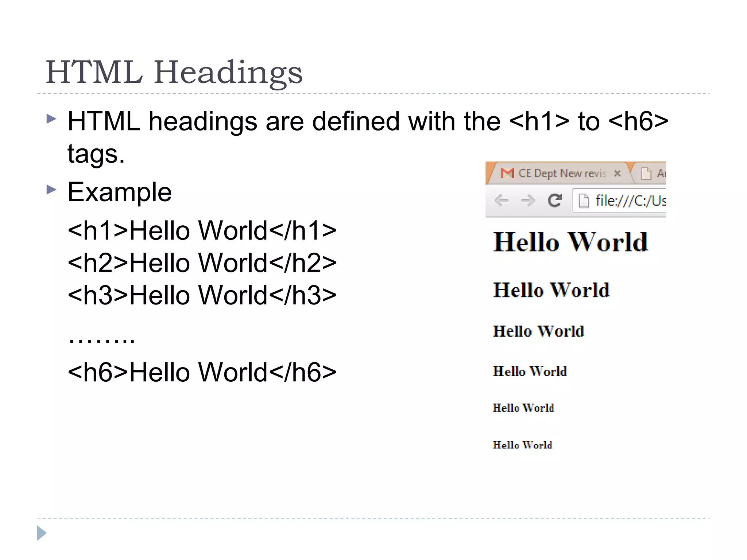This screenshot has width=747, height=560.
Task: Click the page icon inside the address bar
Action: 584,201
